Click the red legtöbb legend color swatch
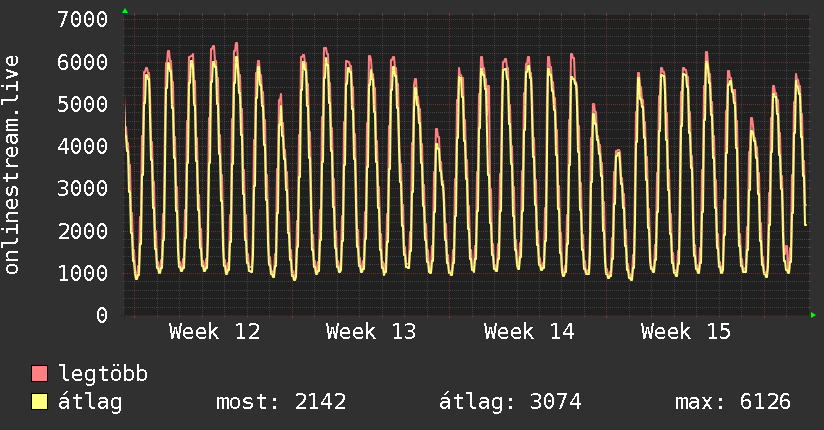 [x=40, y=374]
